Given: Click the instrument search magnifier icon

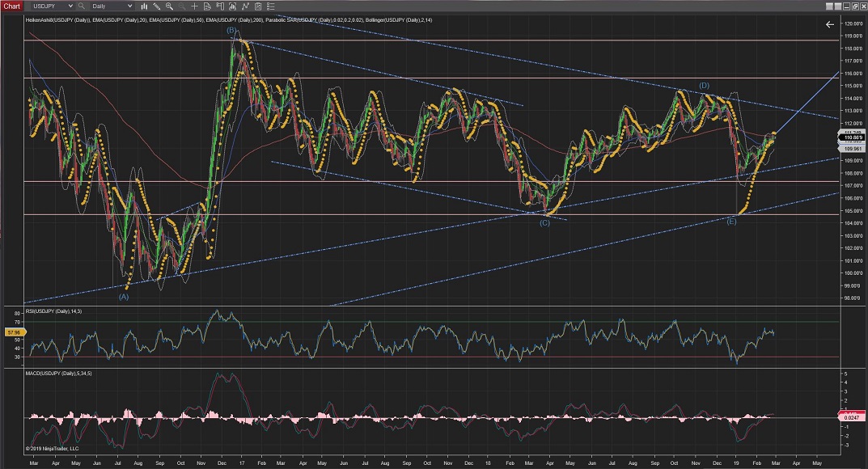Looking at the screenshot, I should pos(82,6).
